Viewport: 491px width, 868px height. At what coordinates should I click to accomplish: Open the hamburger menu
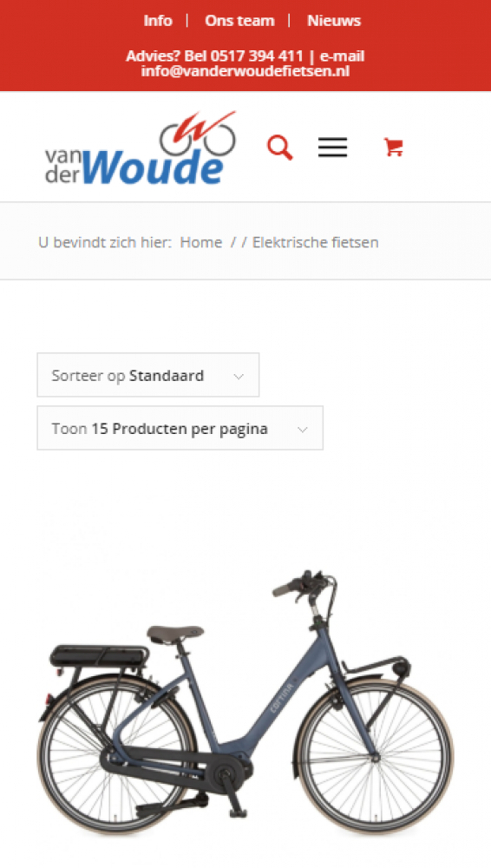point(333,148)
